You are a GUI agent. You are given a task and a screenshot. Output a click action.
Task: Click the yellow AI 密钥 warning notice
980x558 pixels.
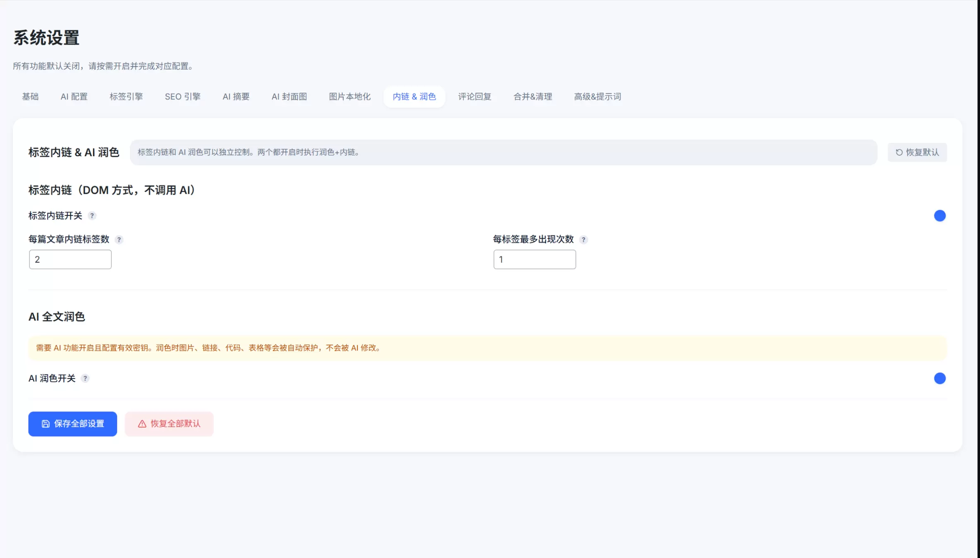[x=487, y=348]
